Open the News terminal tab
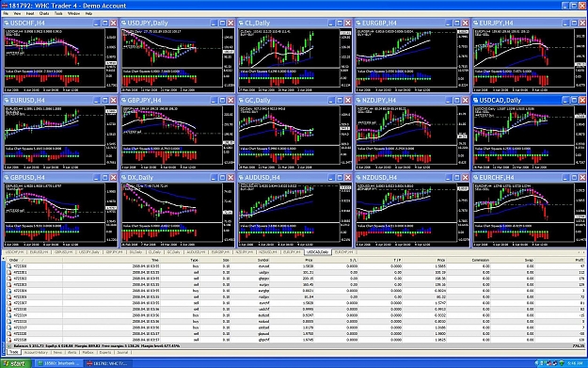588x368 pixels. 57,353
